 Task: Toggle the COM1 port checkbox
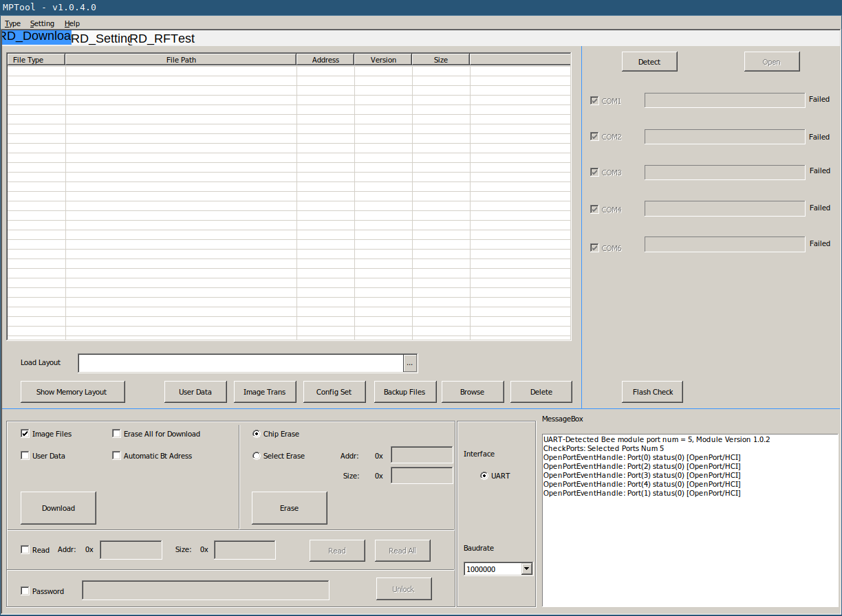(x=594, y=100)
